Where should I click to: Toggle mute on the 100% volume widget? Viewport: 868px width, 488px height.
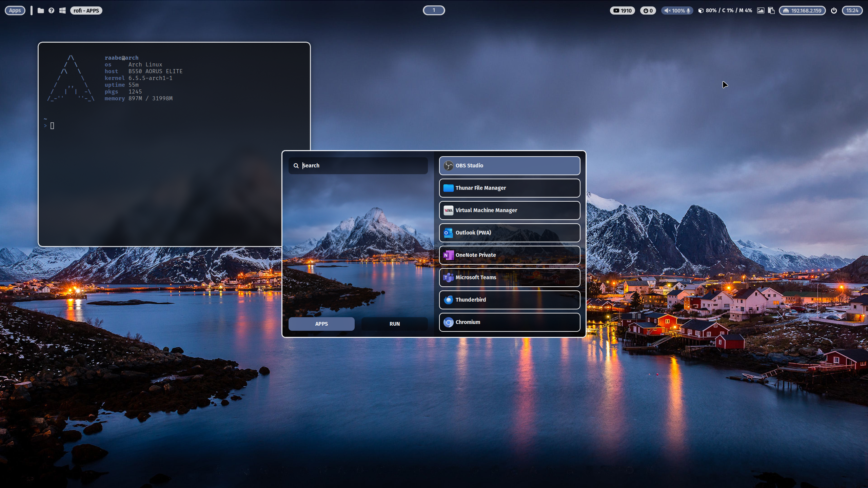pos(677,11)
